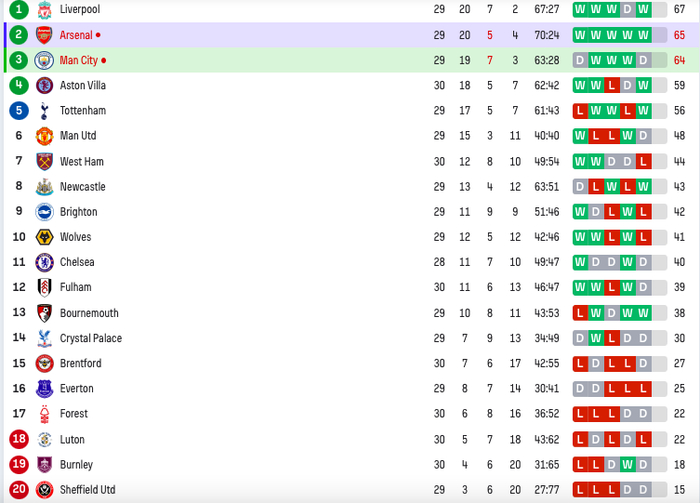Select the Chelsea club crest

[44, 262]
